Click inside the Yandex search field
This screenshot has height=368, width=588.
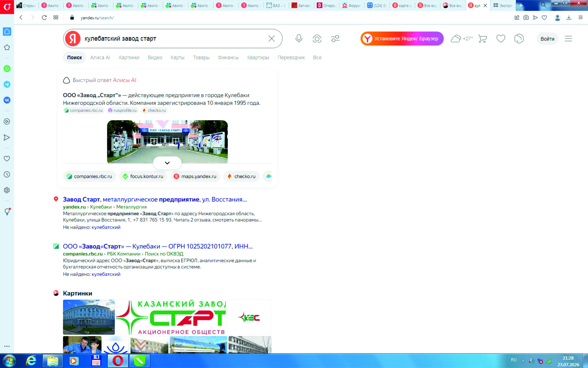pyautogui.click(x=174, y=39)
